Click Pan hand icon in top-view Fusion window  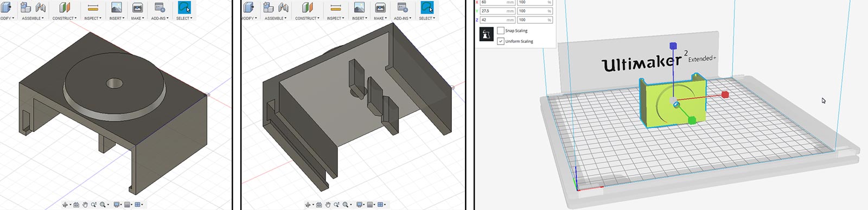(85, 205)
